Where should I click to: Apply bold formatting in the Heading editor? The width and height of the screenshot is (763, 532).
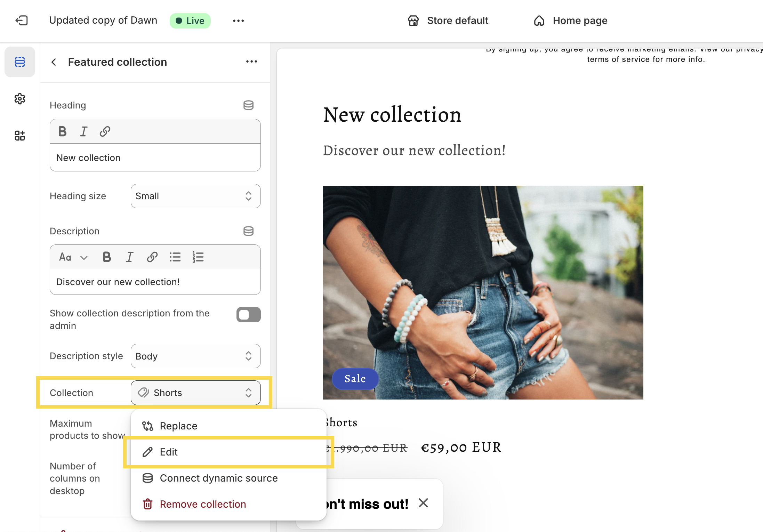[x=63, y=131]
